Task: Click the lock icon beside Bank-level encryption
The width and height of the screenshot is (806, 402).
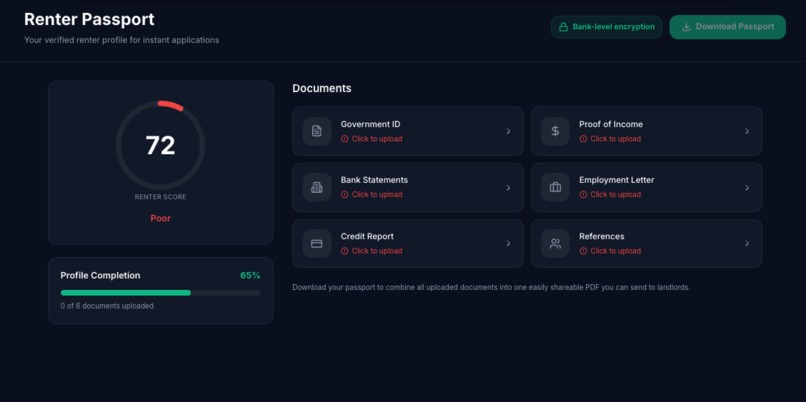Action: (563, 27)
